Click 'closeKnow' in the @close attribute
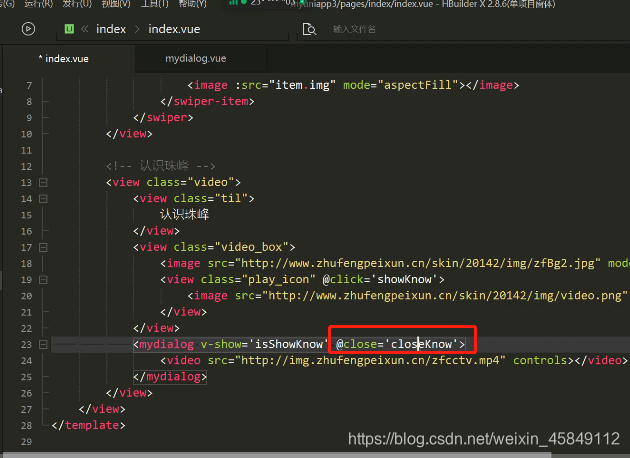Screen dimensions: 630x458 pos(421,344)
